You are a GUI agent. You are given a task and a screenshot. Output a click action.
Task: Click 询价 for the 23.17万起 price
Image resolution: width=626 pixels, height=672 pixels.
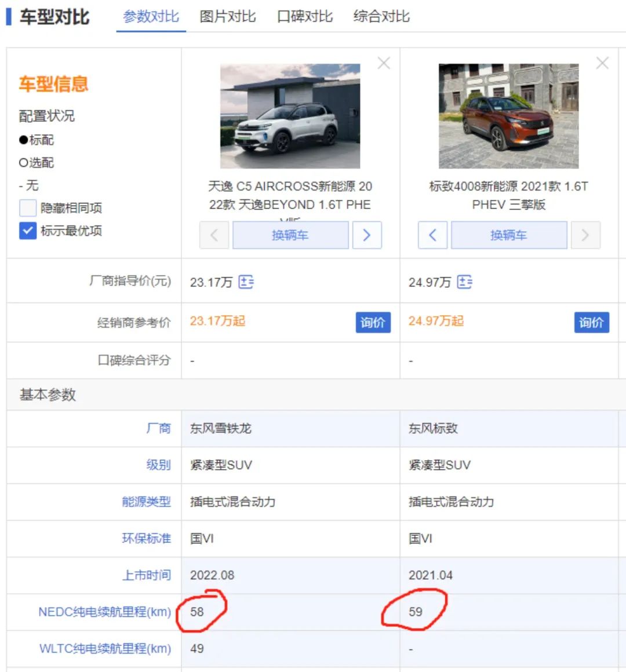click(x=373, y=322)
